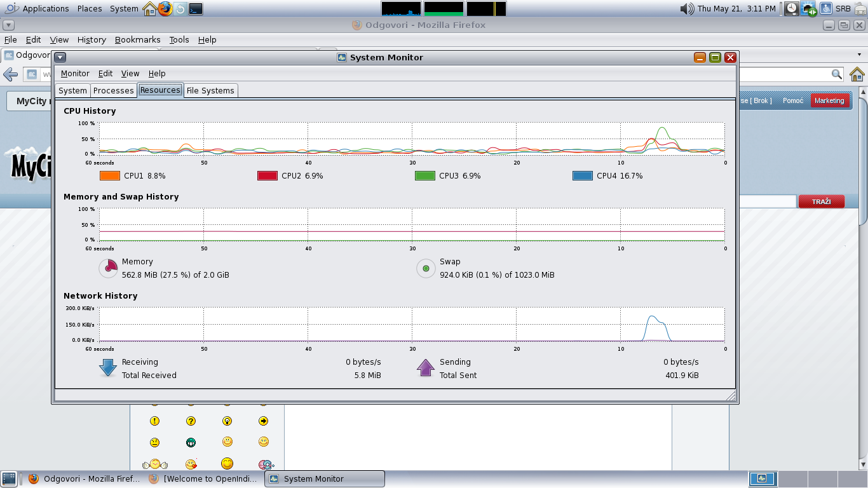Open the Monitor menu

75,74
